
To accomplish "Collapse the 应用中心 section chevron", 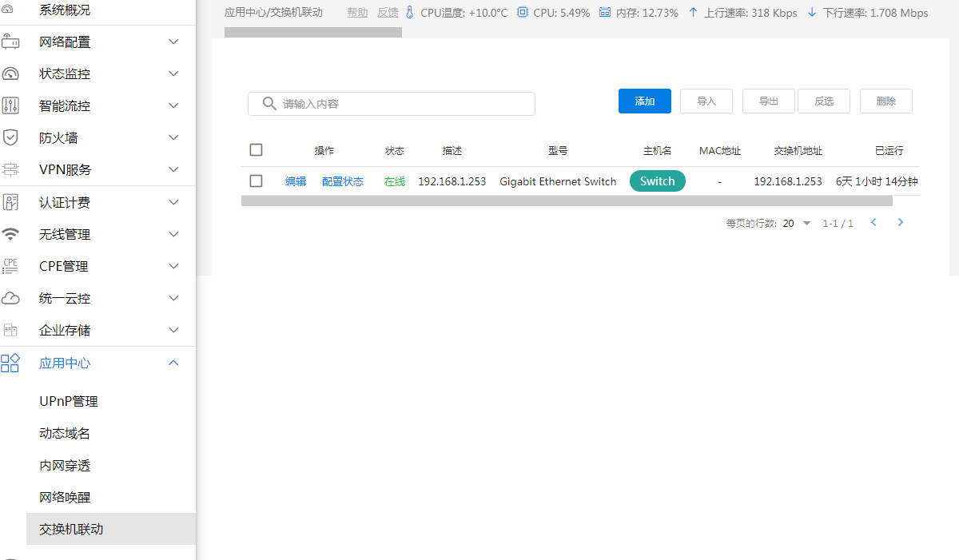I will (173, 363).
